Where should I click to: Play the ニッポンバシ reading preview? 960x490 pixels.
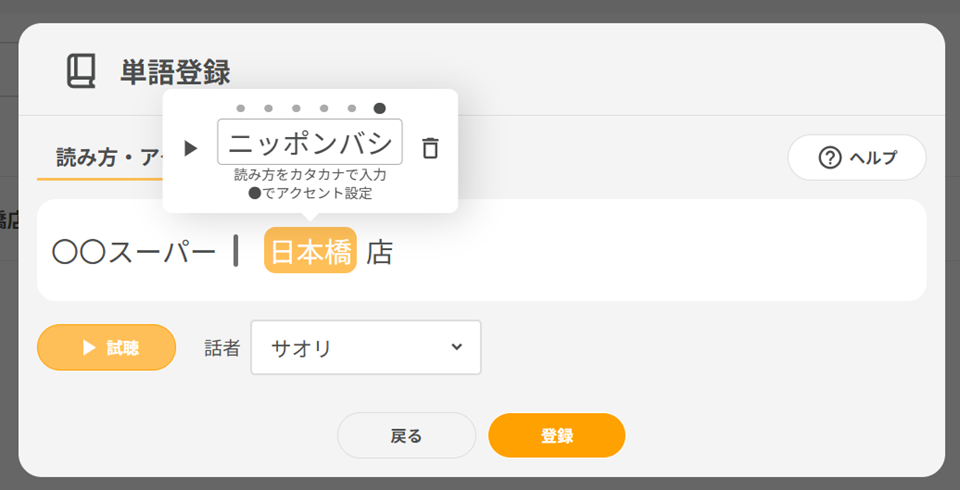191,148
